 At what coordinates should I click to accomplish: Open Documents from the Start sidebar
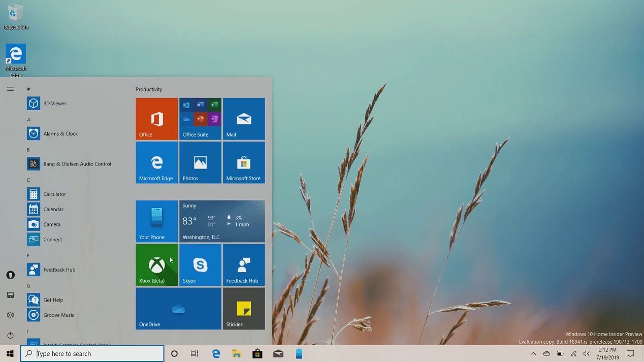10,295
